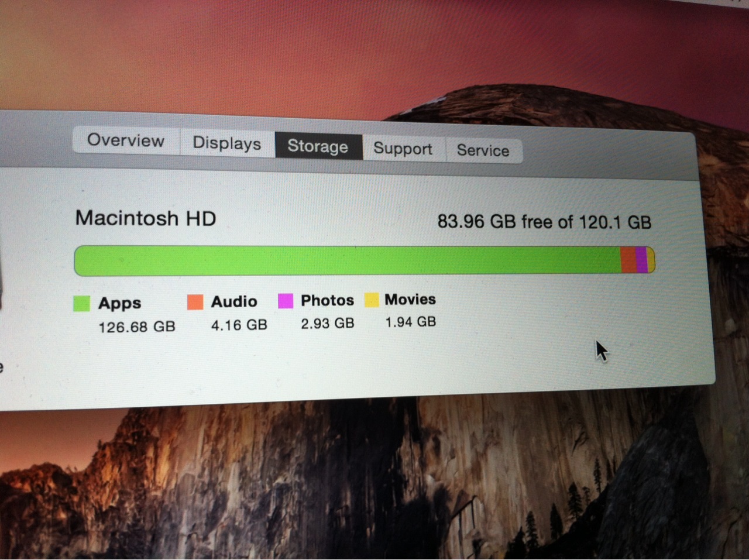Screen dimensions: 749x560
Task: Click the Macintosh HD disk name
Action: 146,218
